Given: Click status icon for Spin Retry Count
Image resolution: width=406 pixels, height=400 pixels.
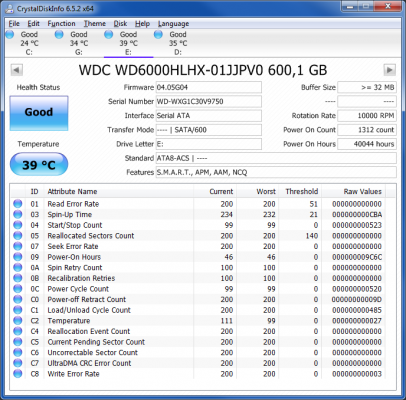Looking at the screenshot, I should coord(18,267).
